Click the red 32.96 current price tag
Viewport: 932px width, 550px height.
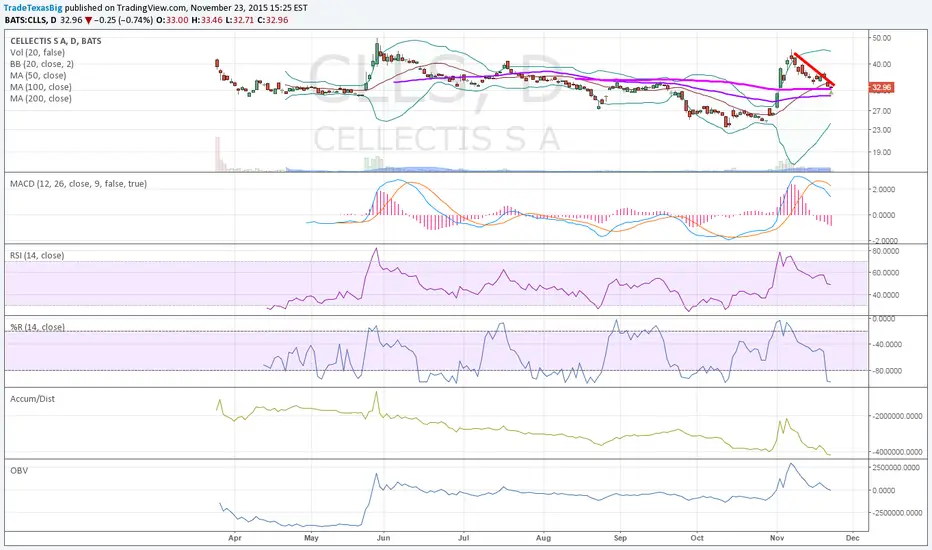pyautogui.click(x=881, y=87)
